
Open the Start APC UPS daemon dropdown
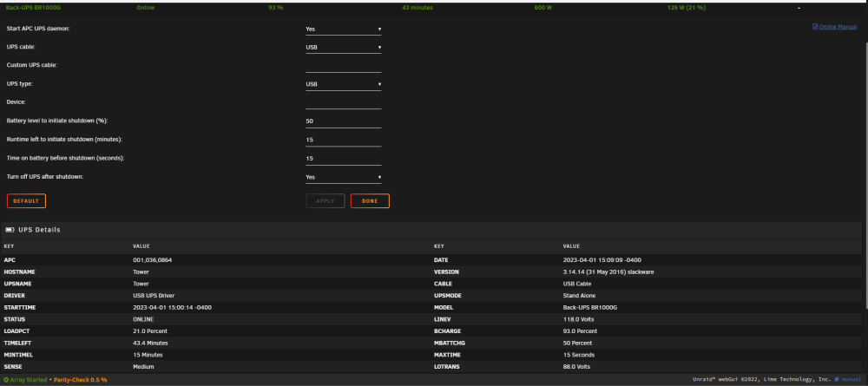coord(343,29)
